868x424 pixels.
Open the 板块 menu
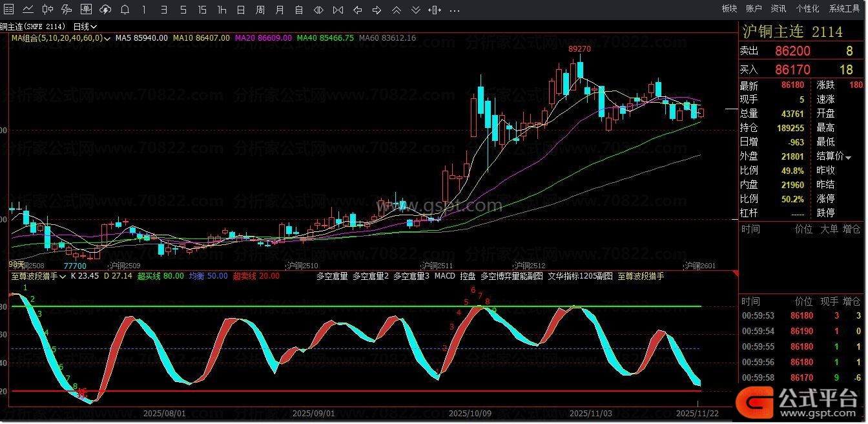pyautogui.click(x=729, y=8)
